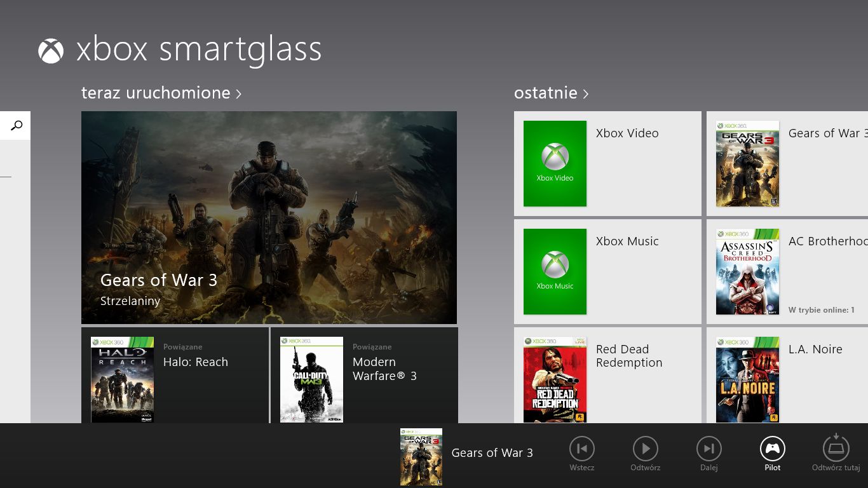This screenshot has height=488, width=868.
Task: Click the Gears of War 3 thumbnail in bottom bar
Action: pos(421,457)
